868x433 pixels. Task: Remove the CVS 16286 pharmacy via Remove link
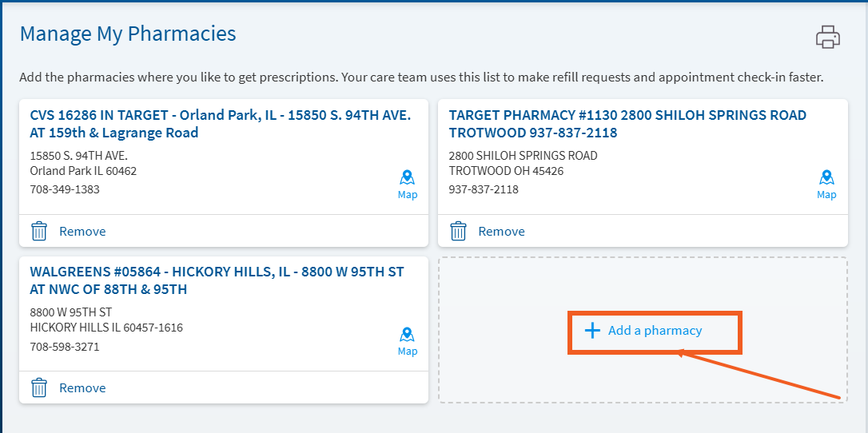pos(82,231)
